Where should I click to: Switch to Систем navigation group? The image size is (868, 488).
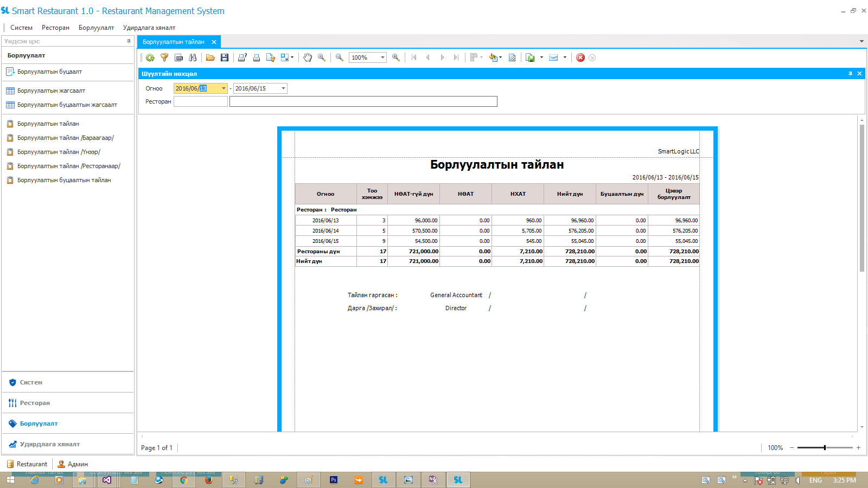[68, 382]
